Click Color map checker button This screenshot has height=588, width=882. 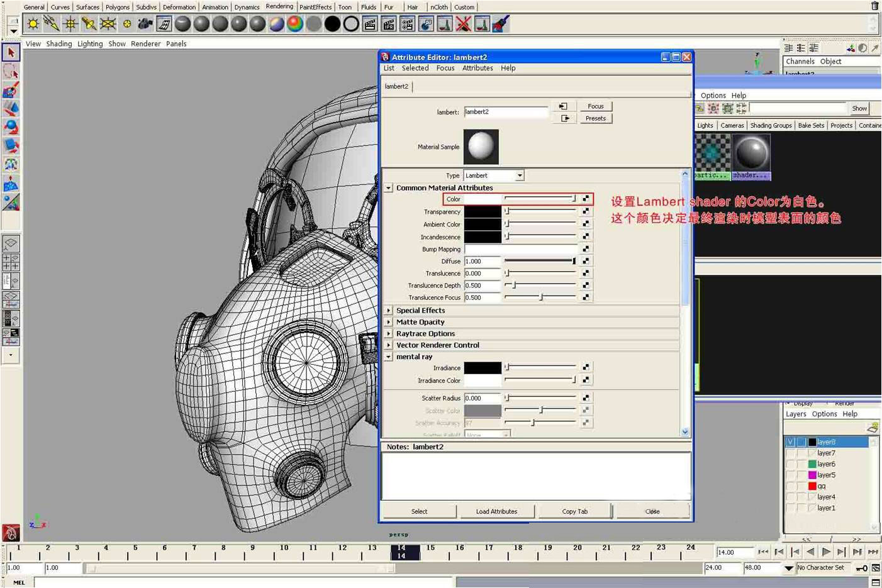coord(586,199)
